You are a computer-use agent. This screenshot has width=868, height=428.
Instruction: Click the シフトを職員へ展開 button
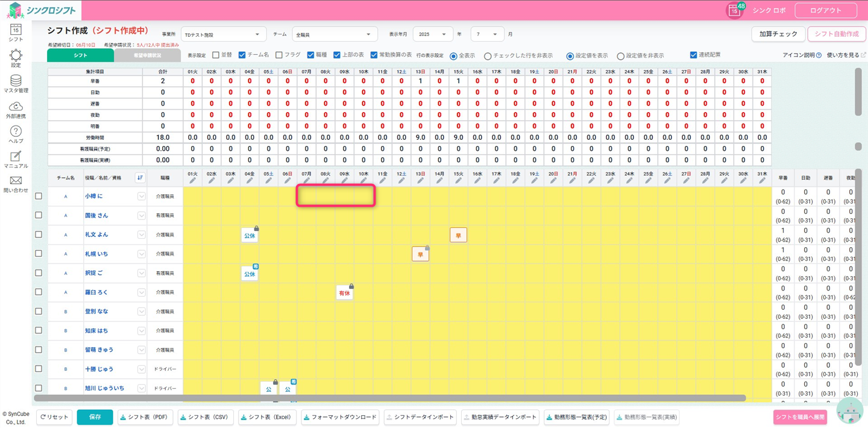click(x=800, y=417)
